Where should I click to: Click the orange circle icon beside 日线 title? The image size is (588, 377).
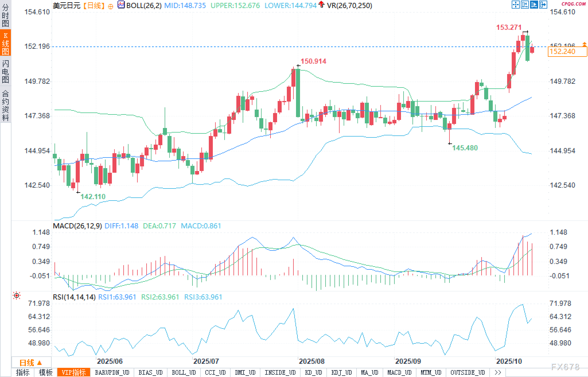(x=110, y=6)
